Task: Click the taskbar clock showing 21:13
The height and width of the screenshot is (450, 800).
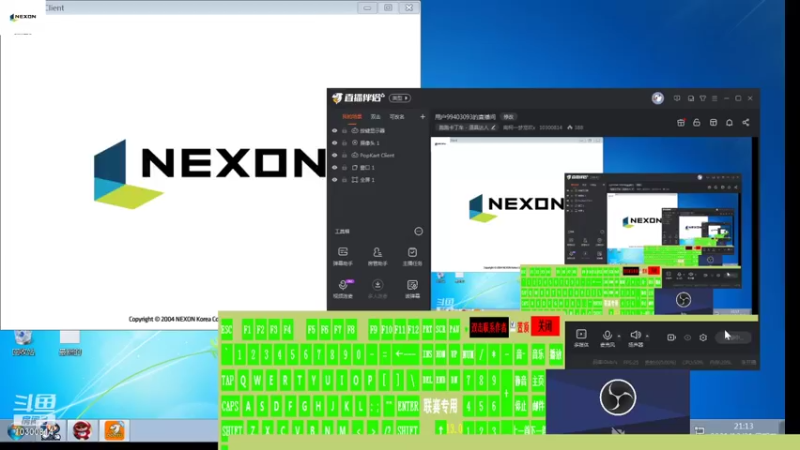Action: pos(743,428)
